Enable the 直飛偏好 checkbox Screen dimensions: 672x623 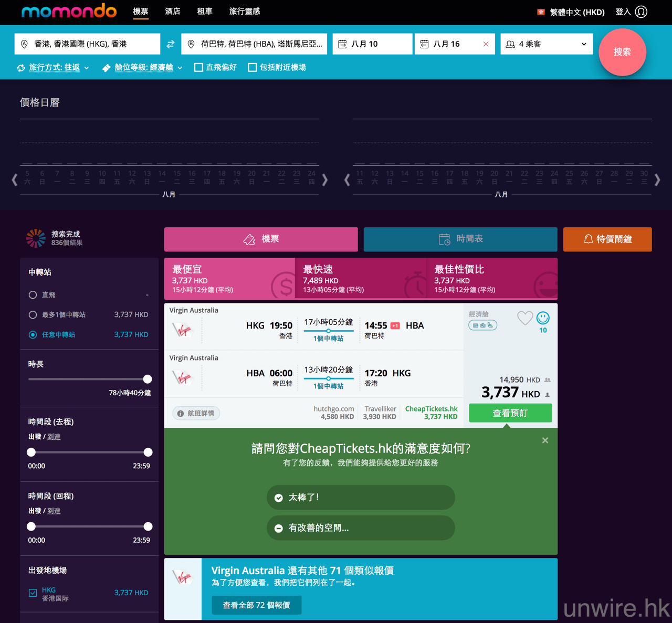pos(198,67)
